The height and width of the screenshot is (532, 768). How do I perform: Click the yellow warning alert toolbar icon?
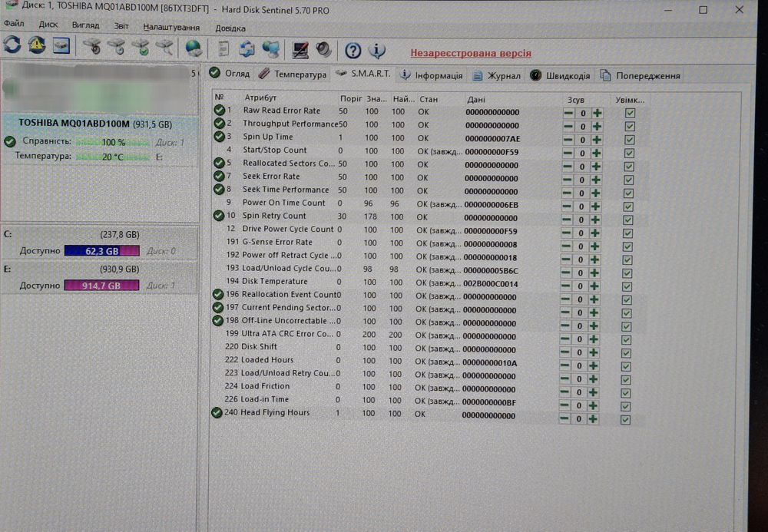click(37, 45)
